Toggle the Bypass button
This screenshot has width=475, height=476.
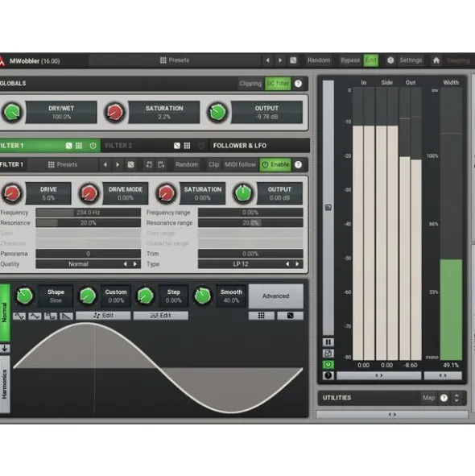tap(350, 60)
